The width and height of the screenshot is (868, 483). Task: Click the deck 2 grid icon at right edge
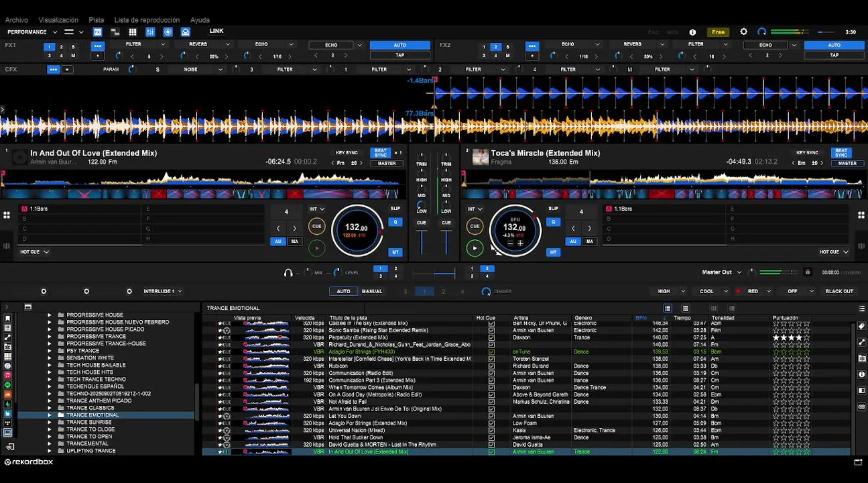[x=861, y=215]
